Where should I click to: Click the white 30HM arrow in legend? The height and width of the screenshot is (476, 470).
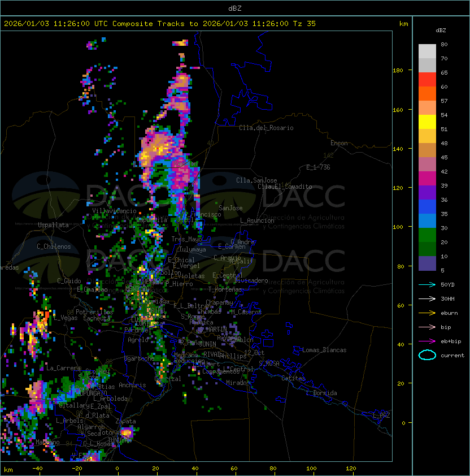(427, 299)
